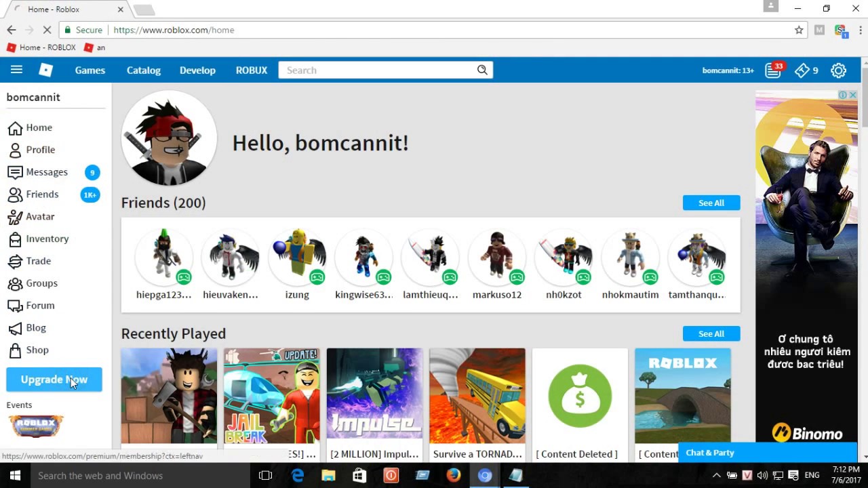See All friends button
This screenshot has height=488, width=868.
coord(711,203)
